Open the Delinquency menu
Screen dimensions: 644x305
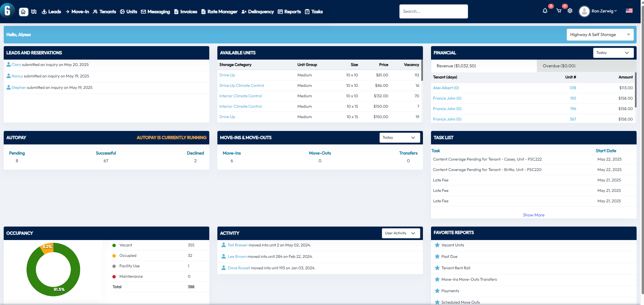pos(257,12)
